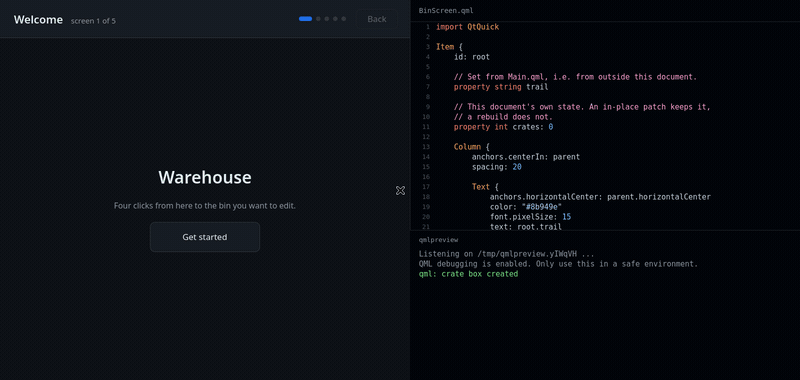
Task: Click the 'property string trail' line
Action: point(501,87)
